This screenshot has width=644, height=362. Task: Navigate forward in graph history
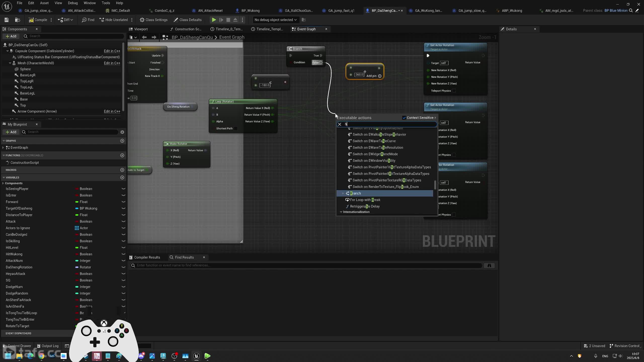154,37
